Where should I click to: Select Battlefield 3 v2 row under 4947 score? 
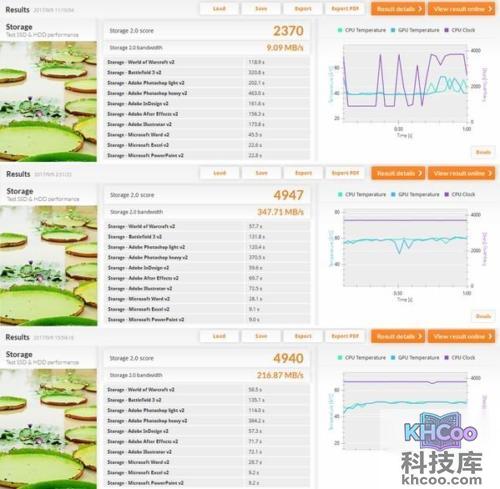point(207,237)
